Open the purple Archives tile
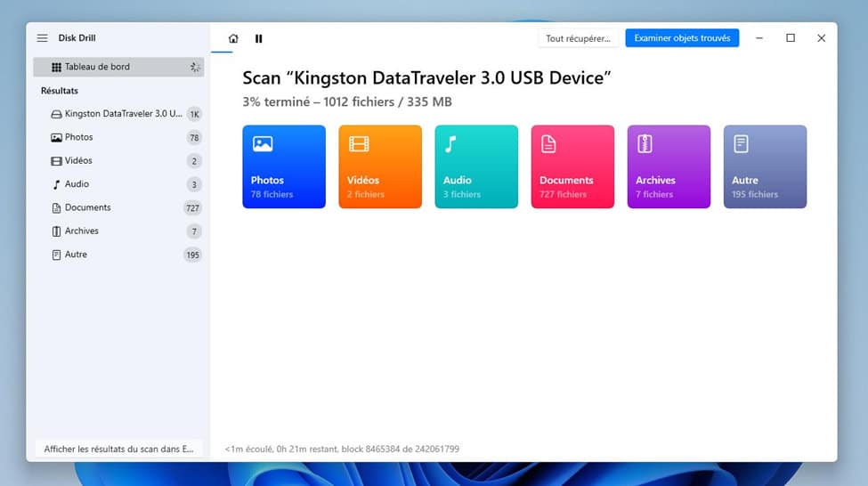Image resolution: width=868 pixels, height=486 pixels. click(x=669, y=166)
